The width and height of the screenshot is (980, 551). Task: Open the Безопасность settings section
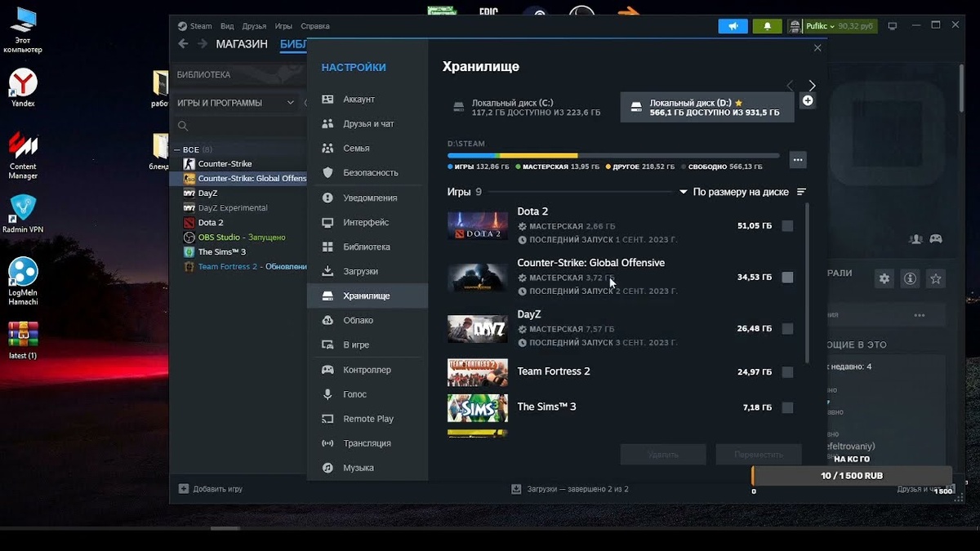pyautogui.click(x=367, y=173)
